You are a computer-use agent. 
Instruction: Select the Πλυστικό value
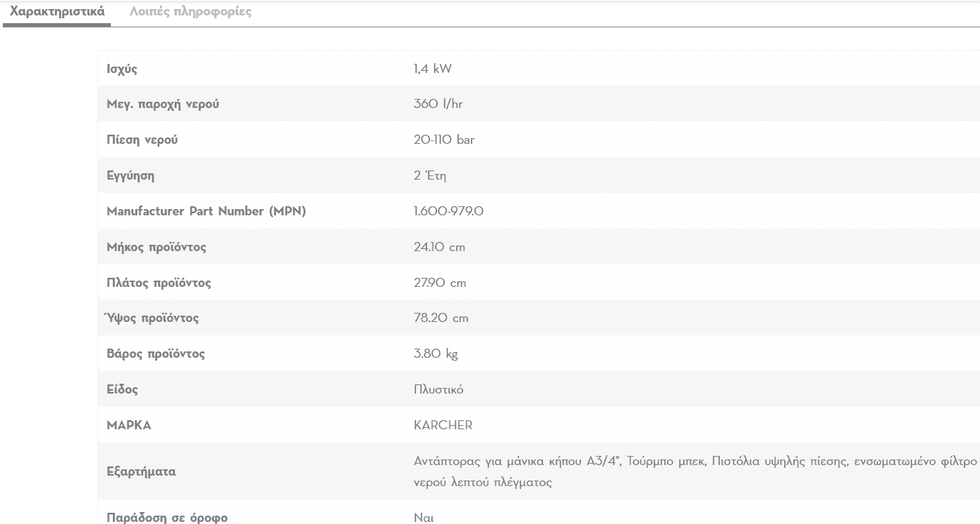pyautogui.click(x=438, y=389)
